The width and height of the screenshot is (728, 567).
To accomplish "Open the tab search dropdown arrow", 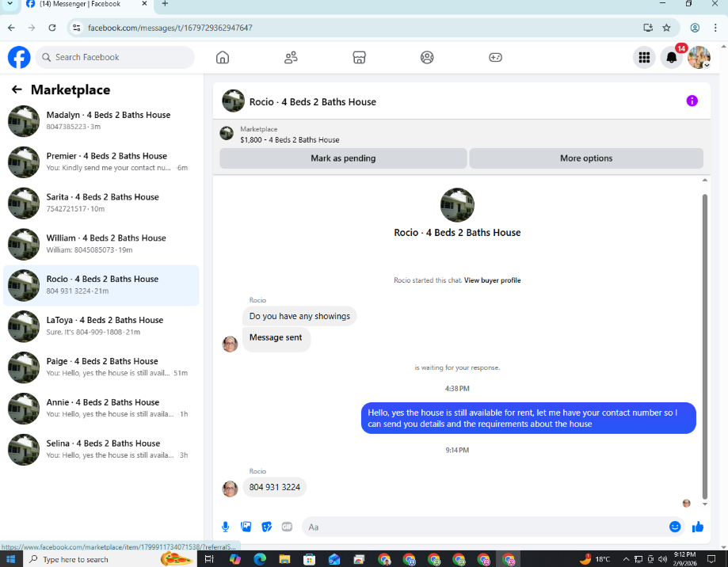I will pos(10,4).
